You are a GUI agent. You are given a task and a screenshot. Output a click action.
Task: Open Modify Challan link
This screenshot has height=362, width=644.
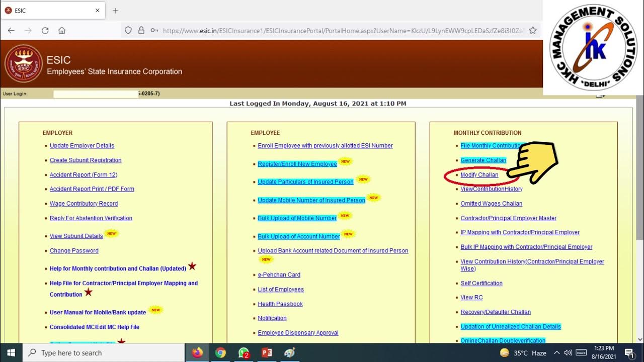[479, 175]
